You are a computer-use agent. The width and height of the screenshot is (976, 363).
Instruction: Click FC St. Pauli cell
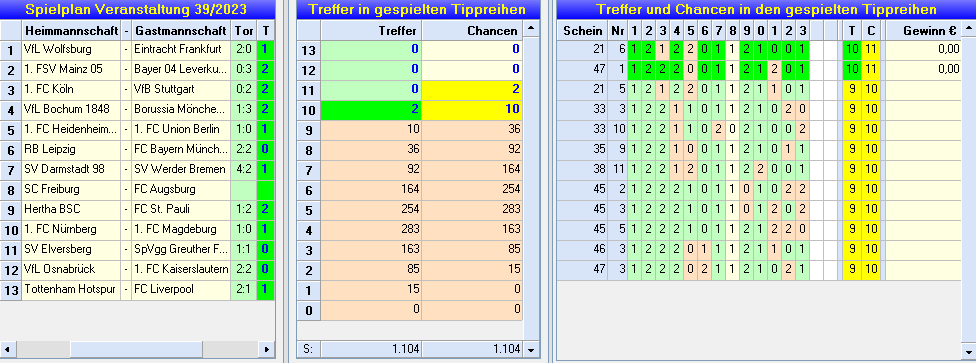coord(181,209)
